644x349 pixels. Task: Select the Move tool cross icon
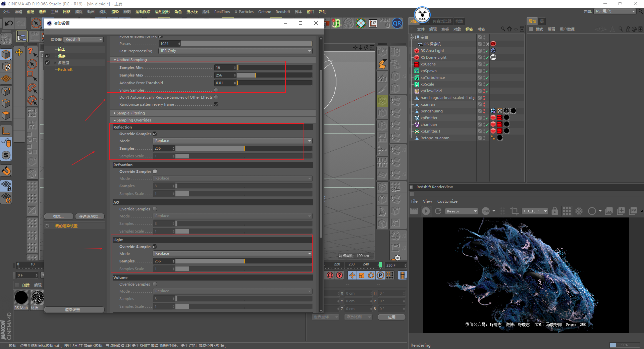(x=19, y=52)
